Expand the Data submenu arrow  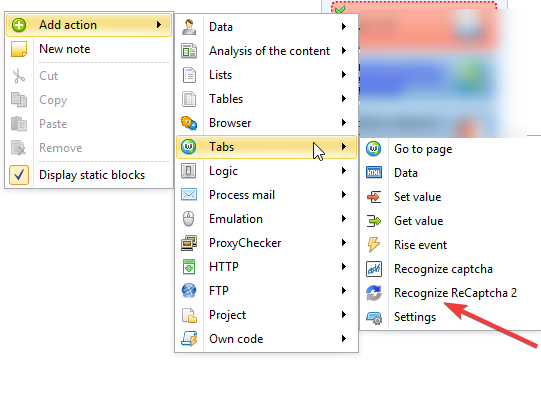[x=344, y=27]
